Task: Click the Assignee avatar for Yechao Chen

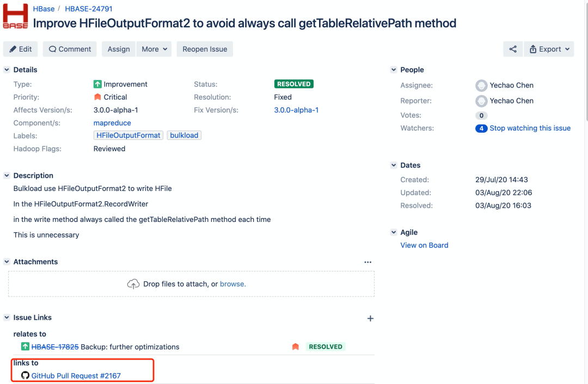Action: 481,85
